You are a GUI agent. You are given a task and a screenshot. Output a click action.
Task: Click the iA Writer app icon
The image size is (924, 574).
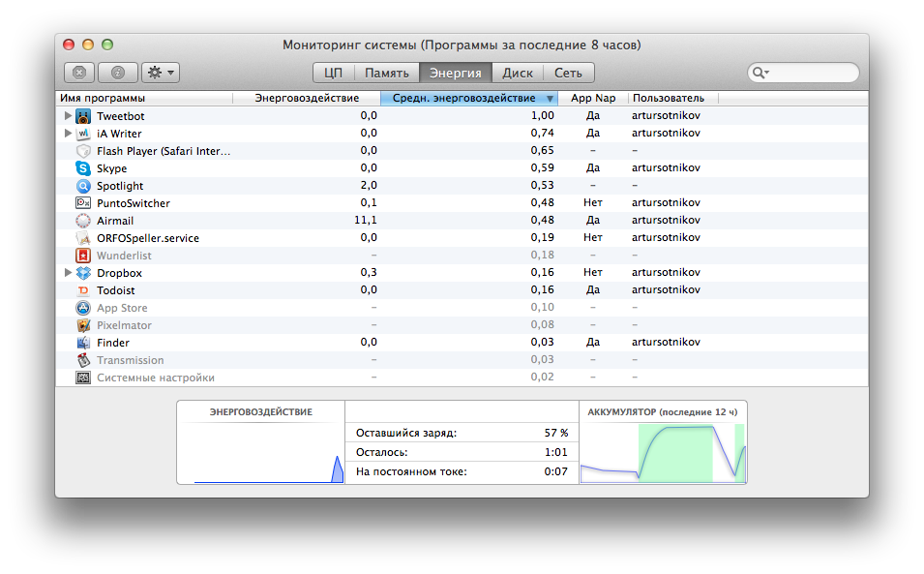pos(82,134)
